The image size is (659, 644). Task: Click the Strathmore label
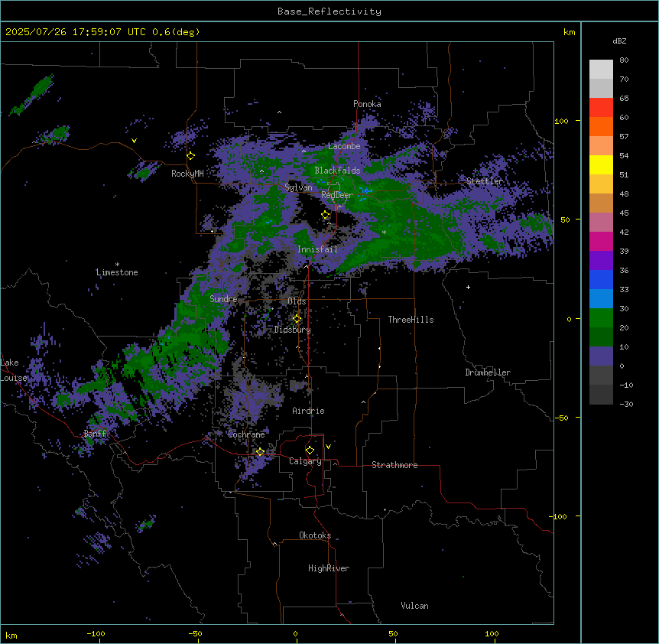[394, 465]
